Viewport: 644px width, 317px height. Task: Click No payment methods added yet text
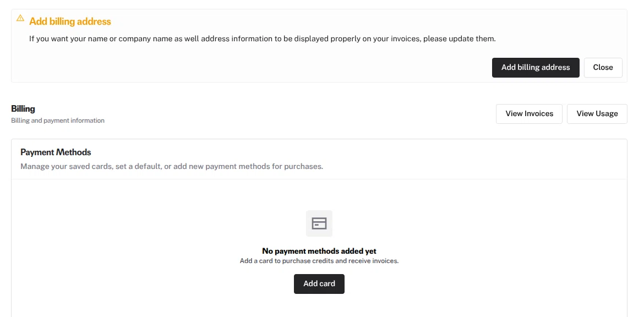pos(319,251)
